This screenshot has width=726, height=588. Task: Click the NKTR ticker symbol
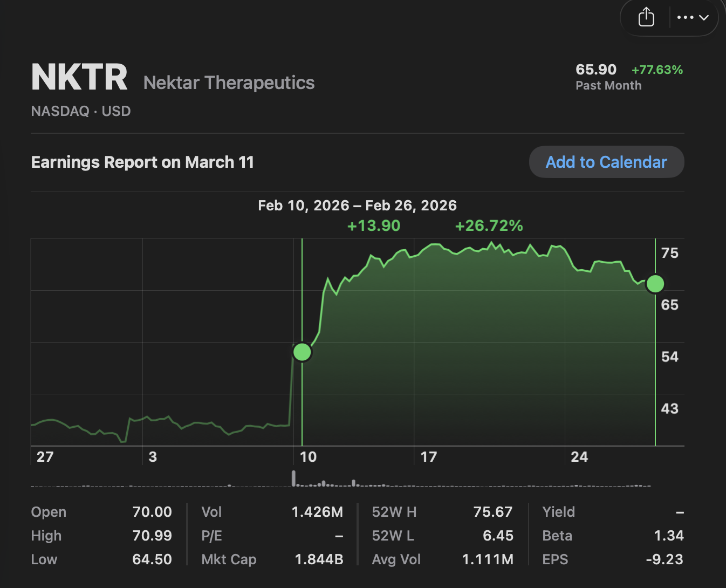pos(79,77)
